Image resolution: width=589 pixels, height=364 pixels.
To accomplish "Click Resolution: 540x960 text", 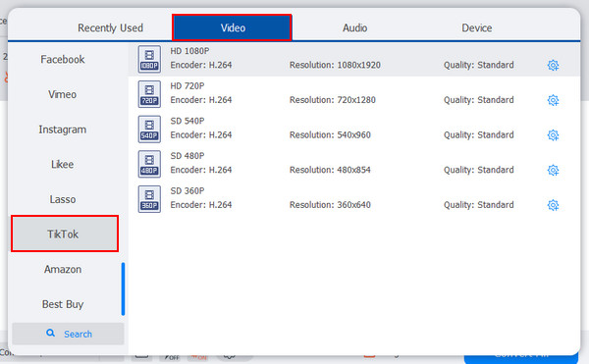I will coord(330,135).
